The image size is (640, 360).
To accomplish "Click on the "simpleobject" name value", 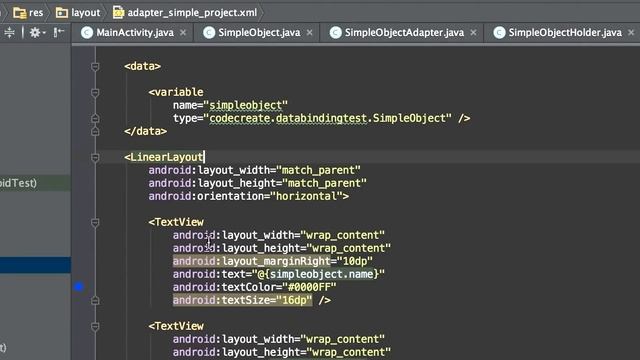I will point(245,105).
